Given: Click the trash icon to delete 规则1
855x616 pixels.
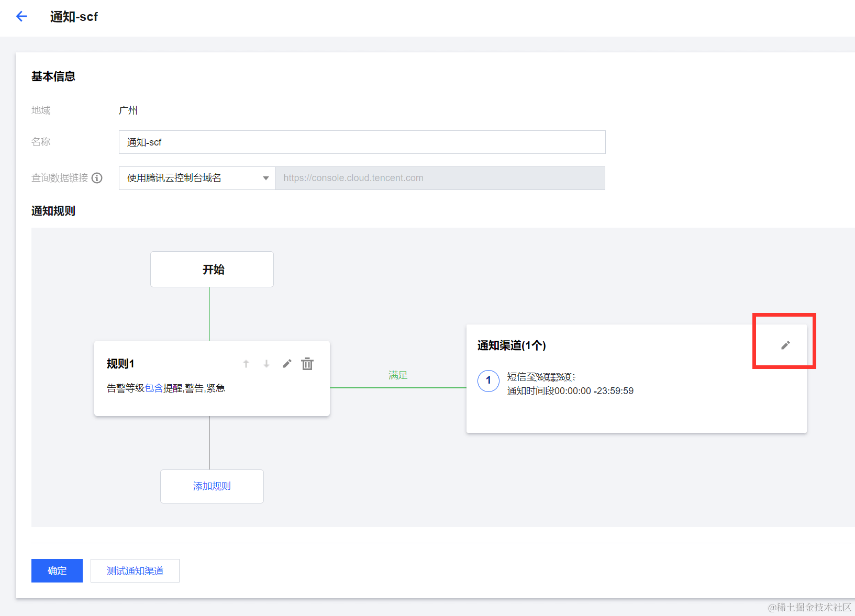Looking at the screenshot, I should pos(307,363).
